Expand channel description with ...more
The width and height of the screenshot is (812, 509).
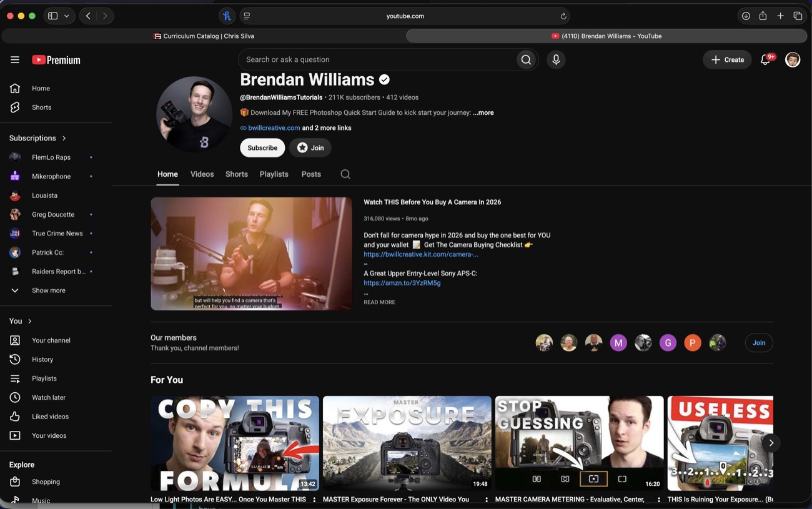coord(483,113)
